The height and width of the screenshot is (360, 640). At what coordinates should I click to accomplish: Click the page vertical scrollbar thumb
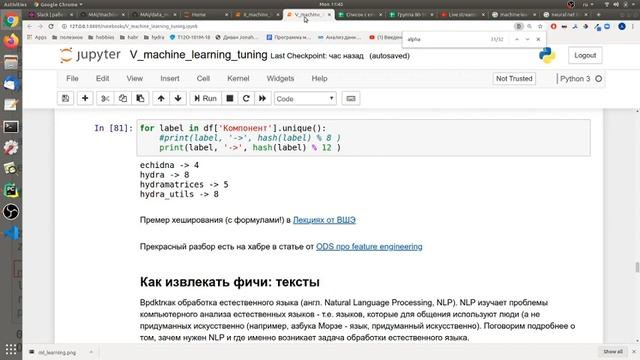click(637, 267)
